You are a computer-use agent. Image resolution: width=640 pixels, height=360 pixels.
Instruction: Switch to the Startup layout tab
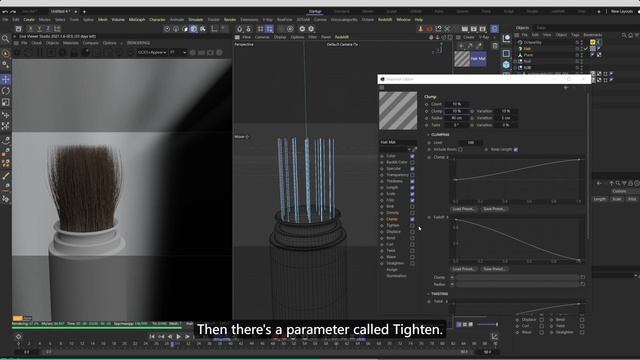point(315,11)
